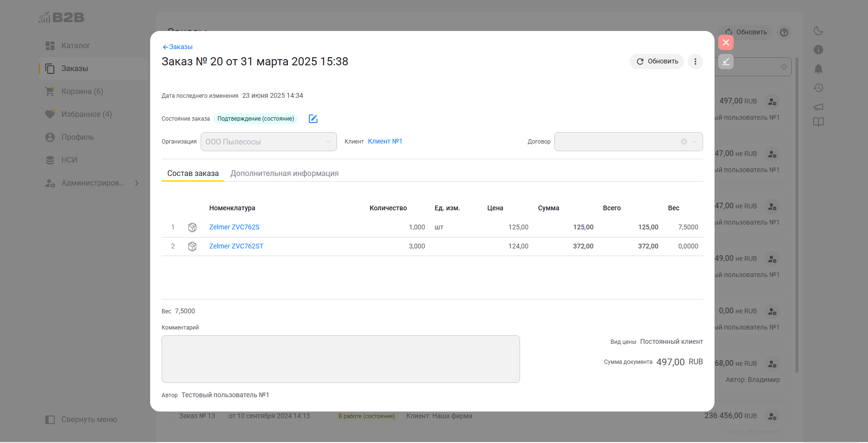The image size is (868, 443).
Task: Open notifications bell icon
Action: tap(818, 69)
